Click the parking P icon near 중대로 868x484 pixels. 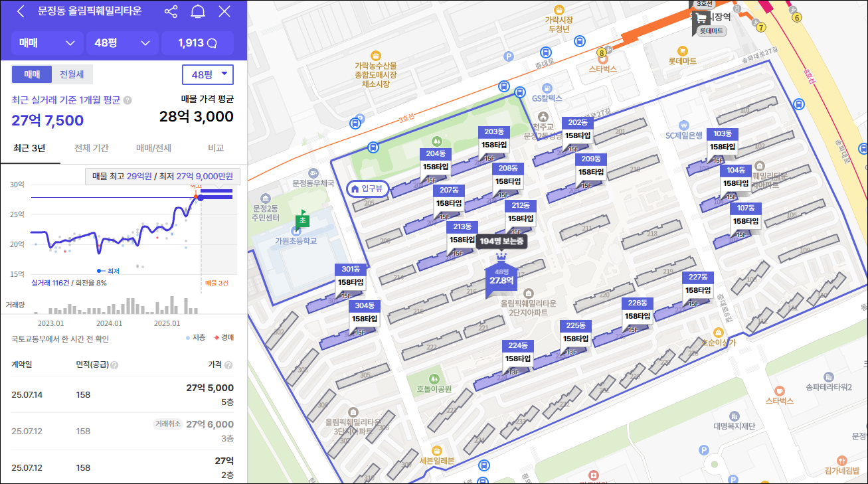coord(509,57)
